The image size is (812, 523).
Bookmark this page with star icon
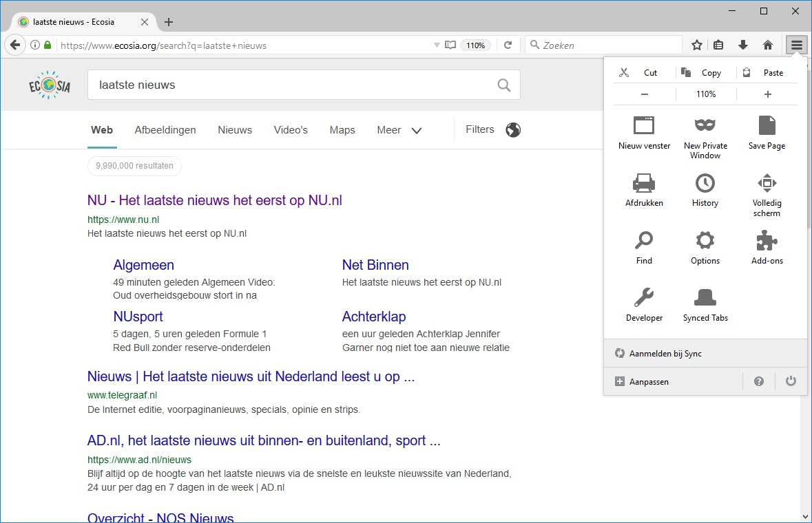point(697,45)
